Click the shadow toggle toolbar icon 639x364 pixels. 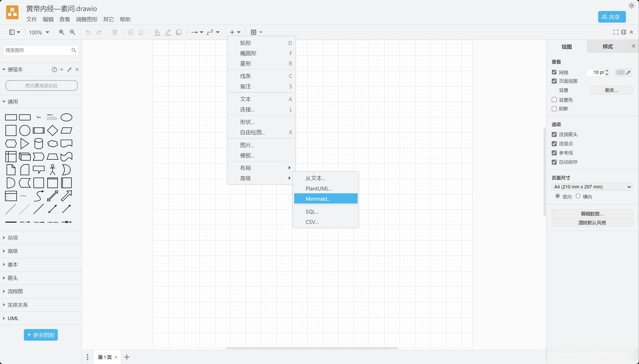[179, 32]
